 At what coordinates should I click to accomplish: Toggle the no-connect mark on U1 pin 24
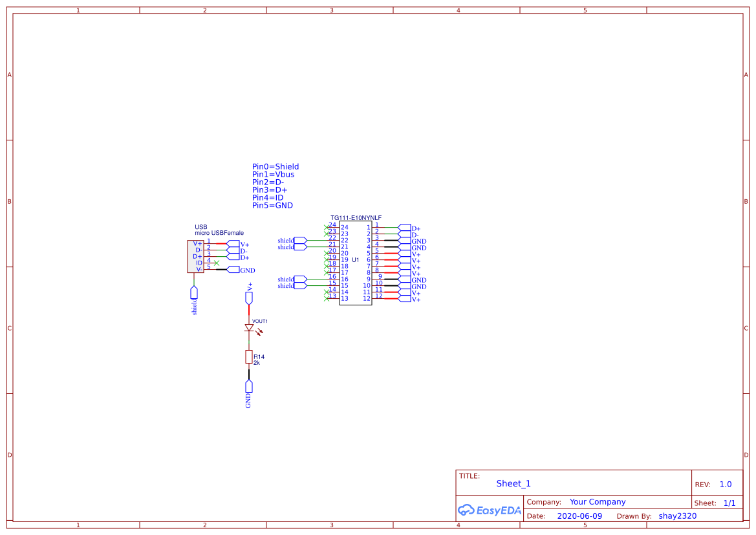click(x=327, y=226)
